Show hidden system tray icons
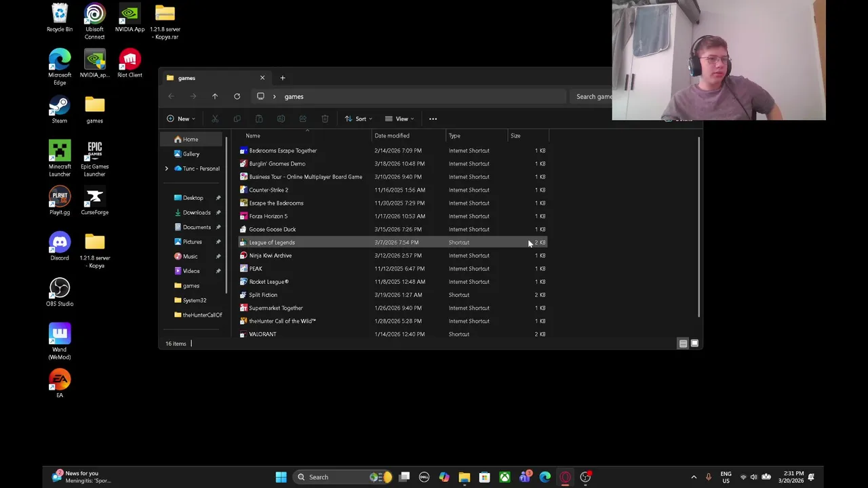This screenshot has width=868, height=488. [693, 477]
